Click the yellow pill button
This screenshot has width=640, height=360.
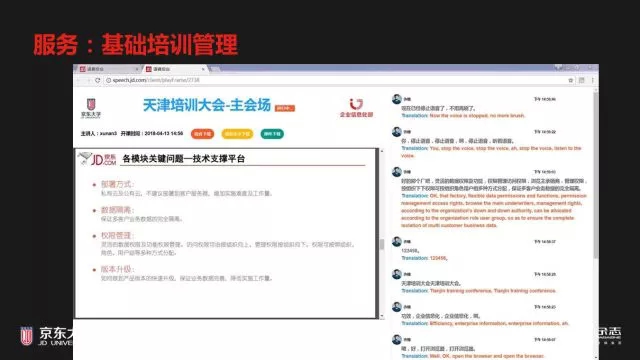click(237, 134)
